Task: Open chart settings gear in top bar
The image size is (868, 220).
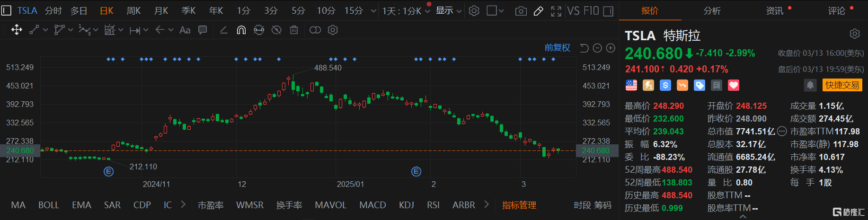Action: (474, 10)
